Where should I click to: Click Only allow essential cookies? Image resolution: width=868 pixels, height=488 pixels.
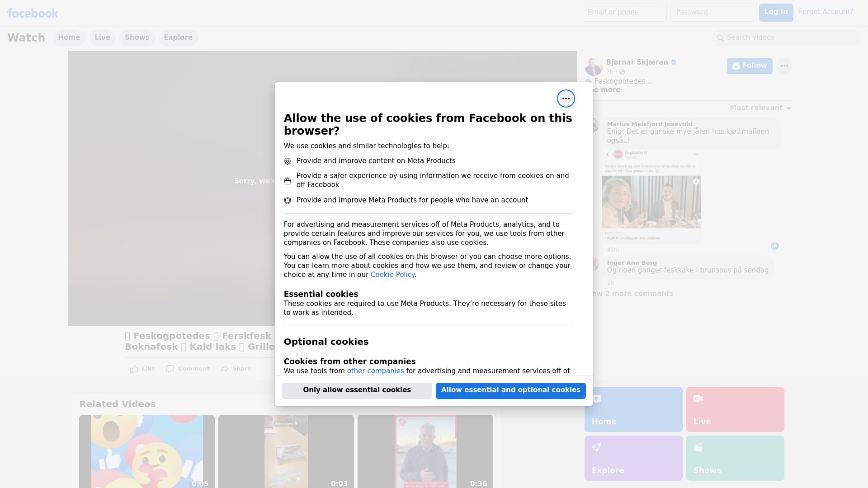click(357, 391)
